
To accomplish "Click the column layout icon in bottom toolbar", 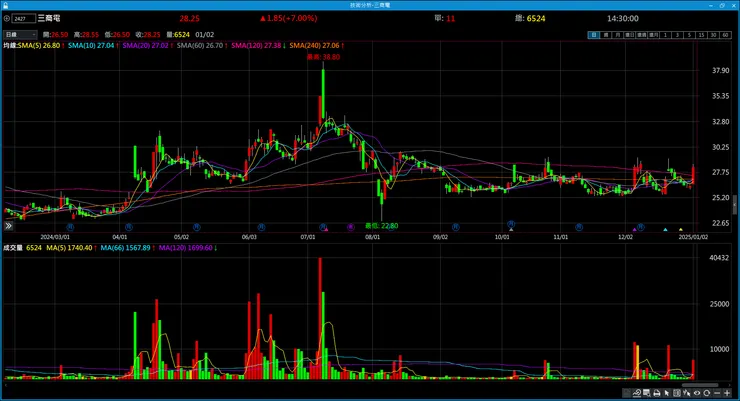I will point(677,393).
